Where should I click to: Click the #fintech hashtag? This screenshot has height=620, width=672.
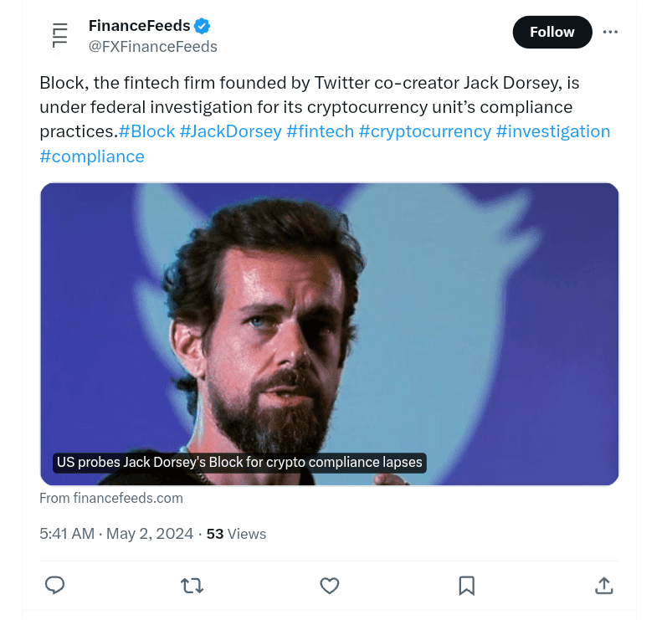[x=320, y=131]
